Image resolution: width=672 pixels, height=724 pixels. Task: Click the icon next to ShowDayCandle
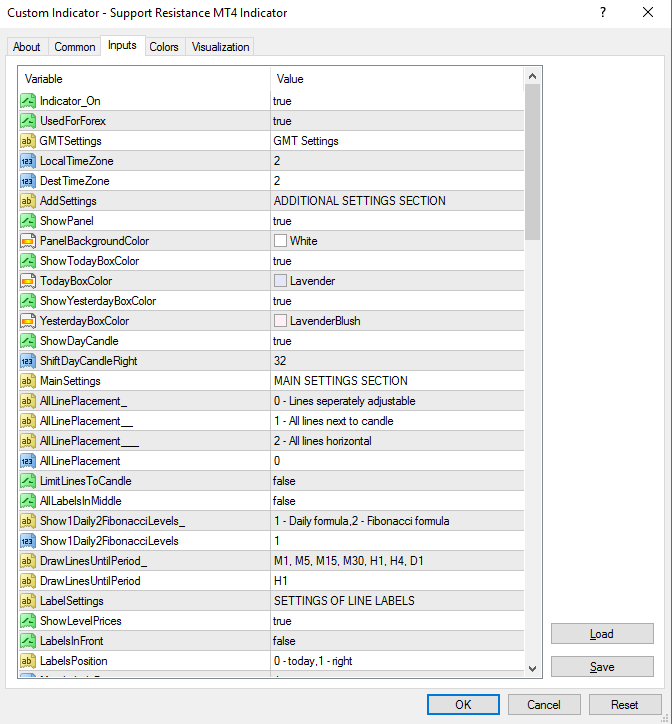click(x=28, y=341)
